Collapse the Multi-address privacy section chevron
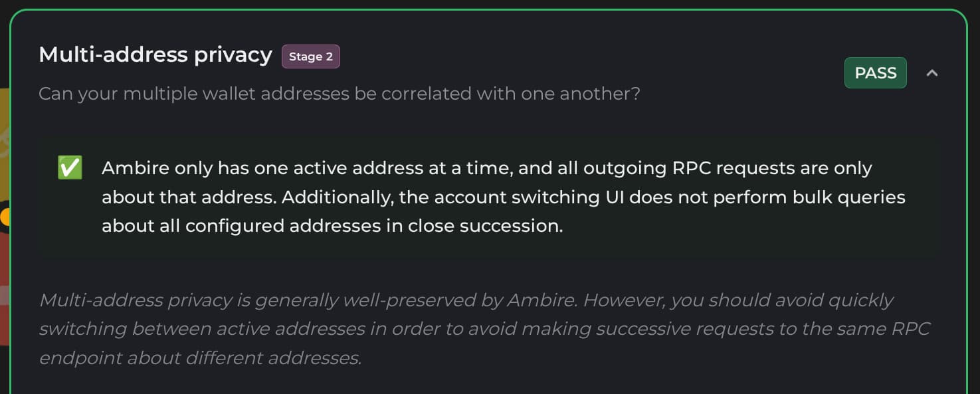This screenshot has width=980, height=394. point(932,73)
